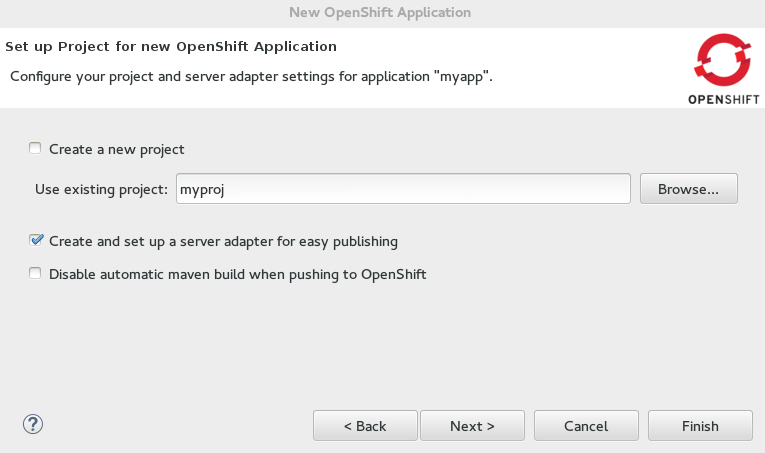The image size is (765, 453).
Task: Click the 'Configure your project' description text
Action: click(251, 77)
